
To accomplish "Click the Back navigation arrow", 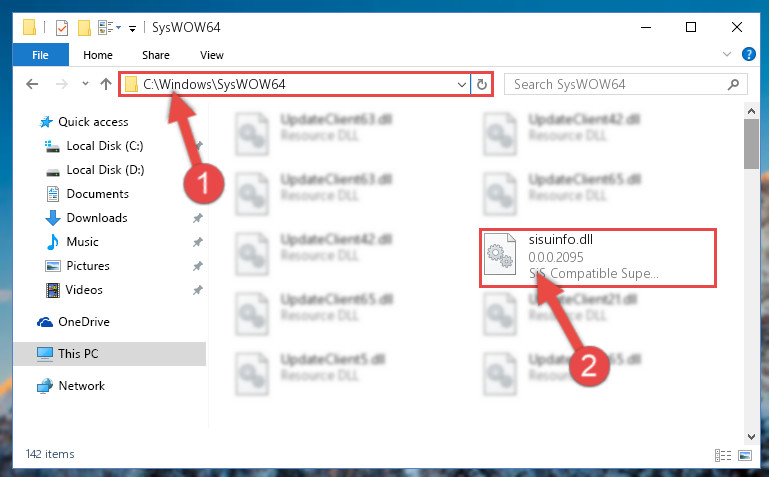I will click(x=32, y=84).
